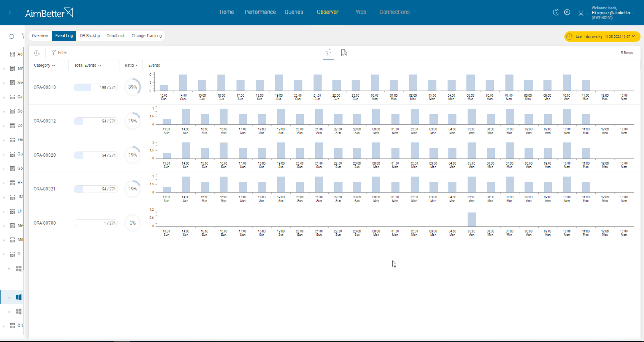Open the hamburger side menu toggle
The height and width of the screenshot is (342, 644).
coord(10,13)
